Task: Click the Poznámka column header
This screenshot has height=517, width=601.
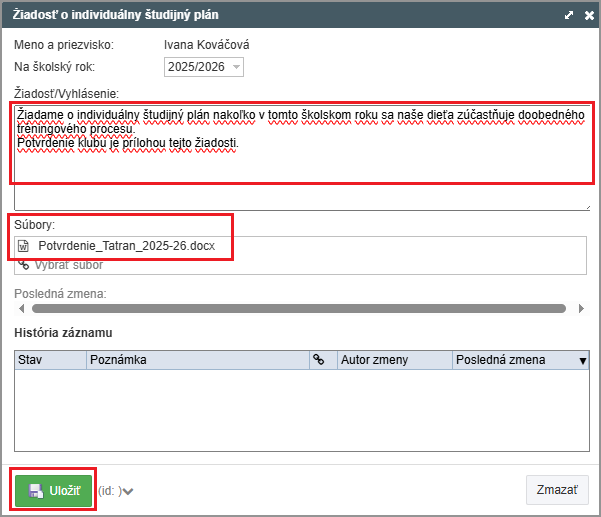Action: (197, 360)
